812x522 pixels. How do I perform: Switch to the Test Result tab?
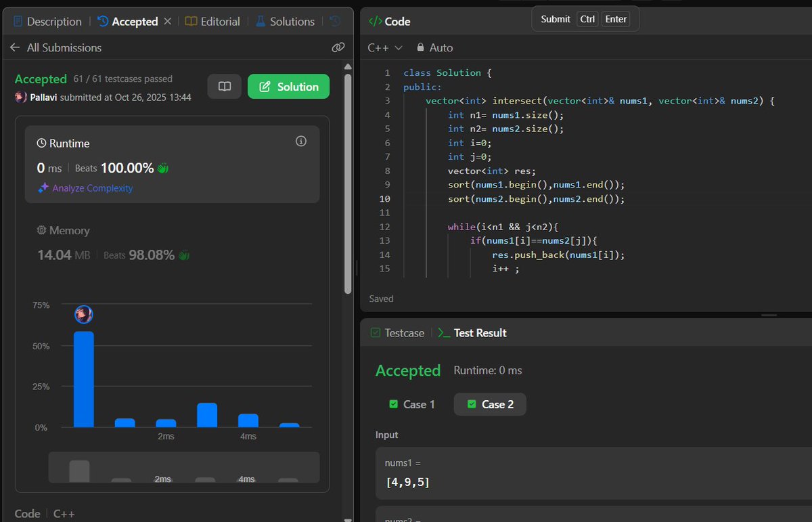tap(473, 332)
